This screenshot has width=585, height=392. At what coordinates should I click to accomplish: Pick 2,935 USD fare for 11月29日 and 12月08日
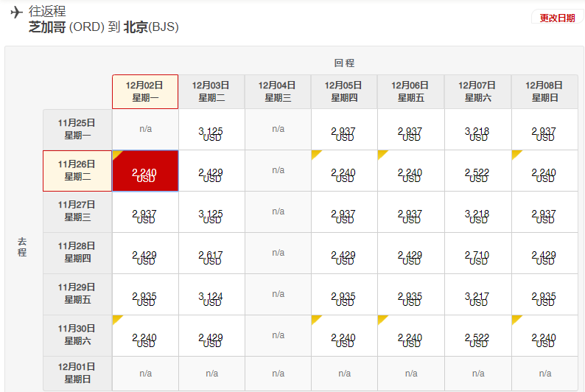point(544,294)
